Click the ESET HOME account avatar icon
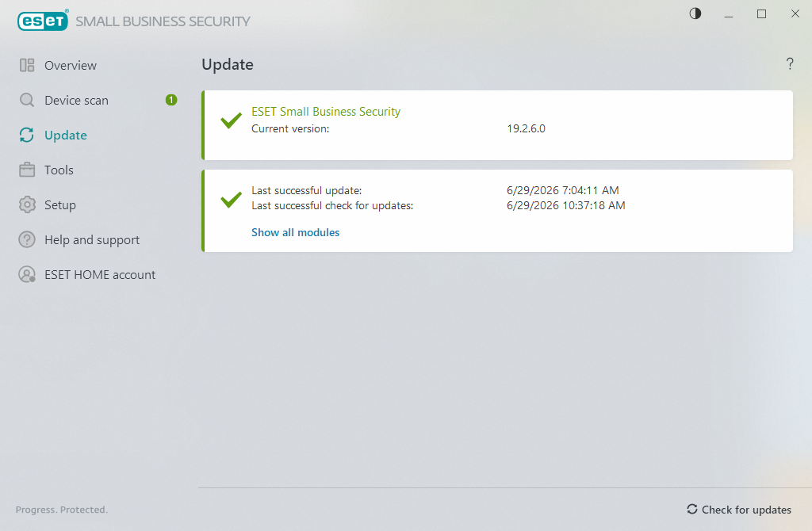Image resolution: width=812 pixels, height=531 pixels. [x=27, y=274]
